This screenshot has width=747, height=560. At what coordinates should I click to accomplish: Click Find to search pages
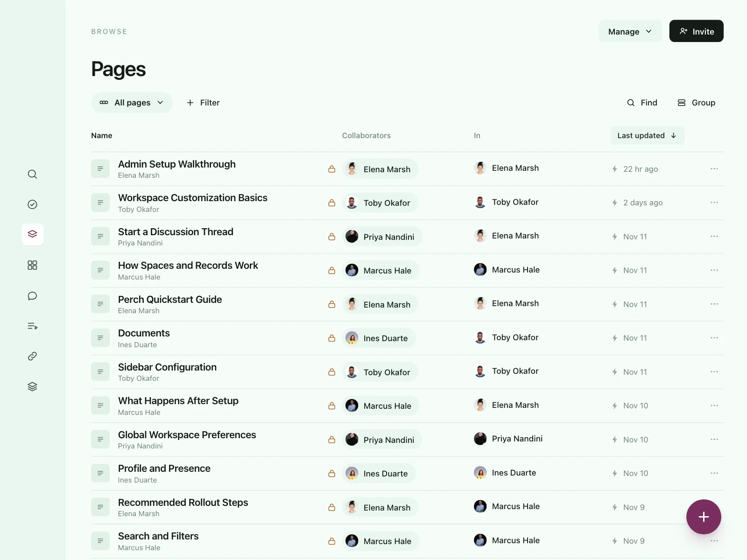(x=642, y=103)
